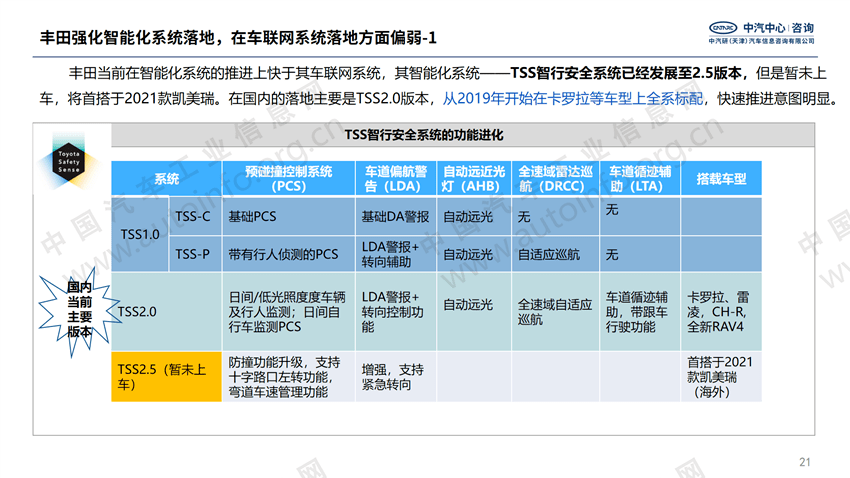Click the Toyota Safety Sense hexagon logo
The height and width of the screenshot is (478, 850).
click(69, 160)
